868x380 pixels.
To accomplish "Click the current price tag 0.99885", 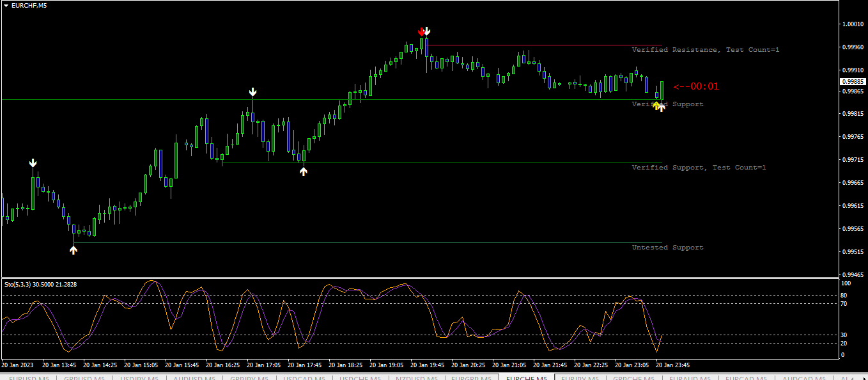I will click(x=853, y=82).
